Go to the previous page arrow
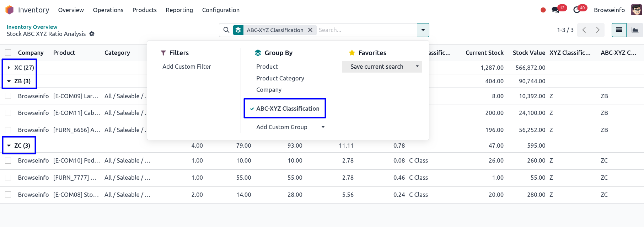This screenshot has width=644, height=227. [x=584, y=30]
